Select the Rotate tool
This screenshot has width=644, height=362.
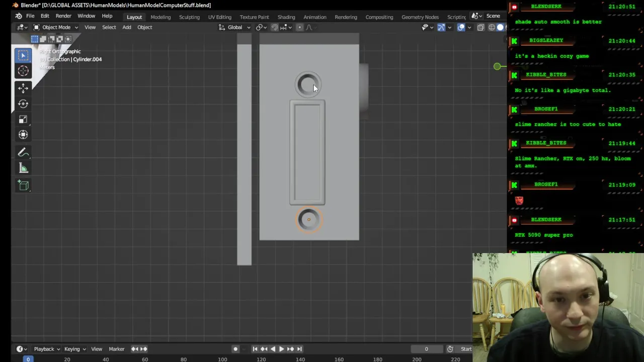pyautogui.click(x=23, y=104)
